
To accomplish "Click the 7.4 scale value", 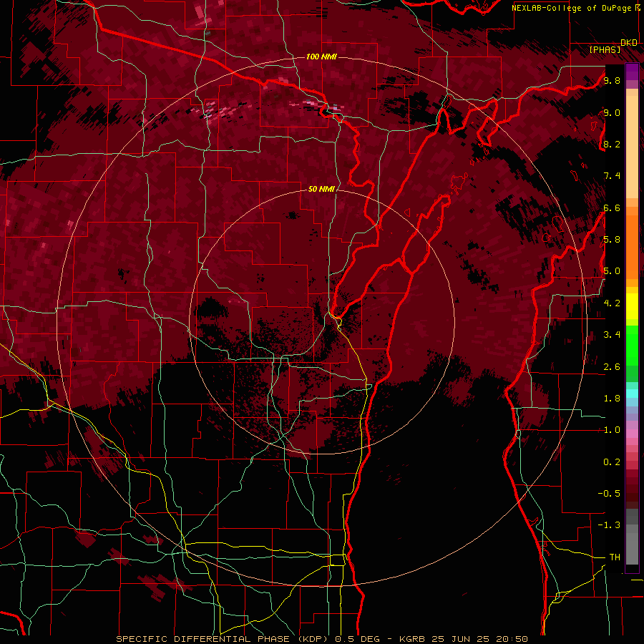I will coord(612,176).
